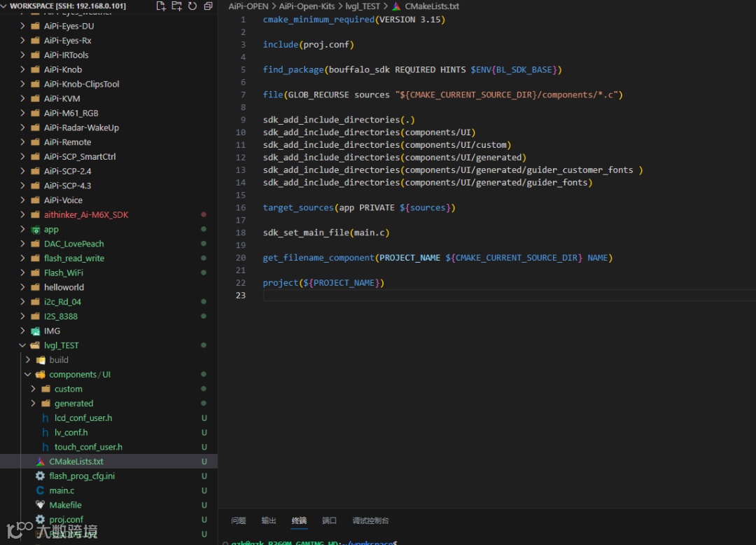The width and height of the screenshot is (756, 545).
Task: Click AiPi-Open-Kits in the breadcrumb
Action: point(307,6)
